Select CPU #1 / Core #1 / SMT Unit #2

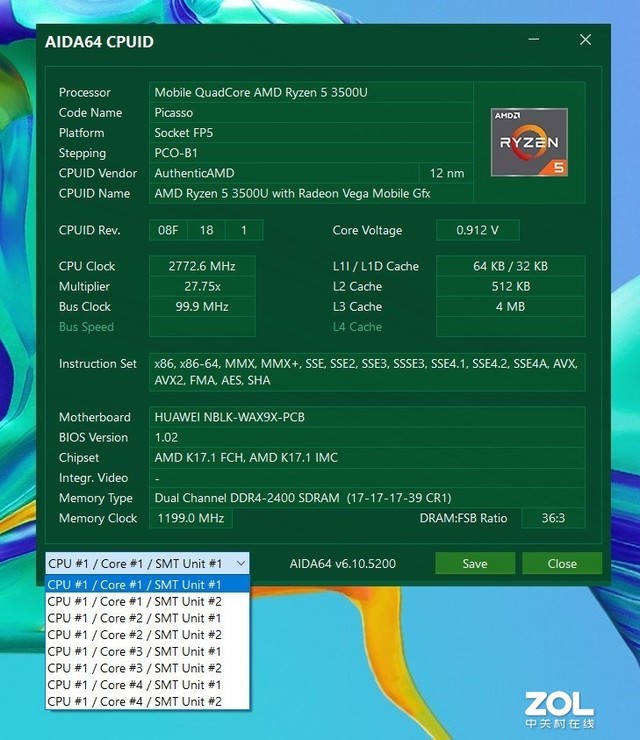pyautogui.click(x=147, y=601)
